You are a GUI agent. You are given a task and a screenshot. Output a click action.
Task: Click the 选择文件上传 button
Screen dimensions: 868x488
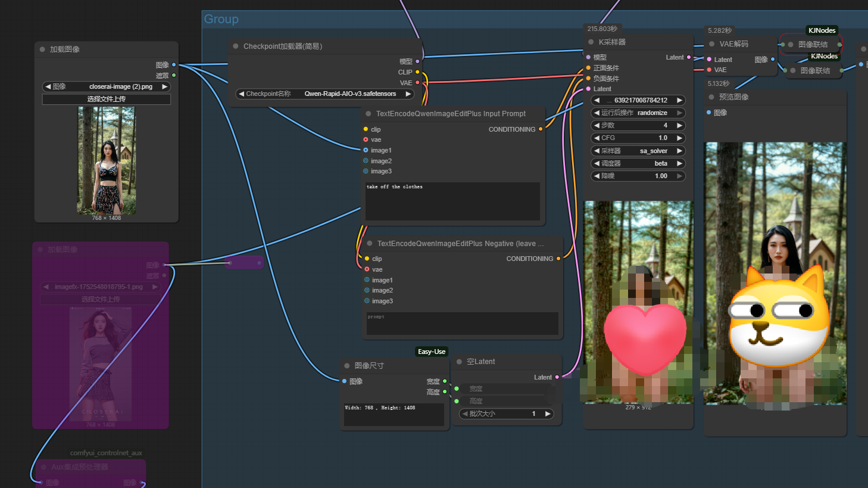point(107,99)
